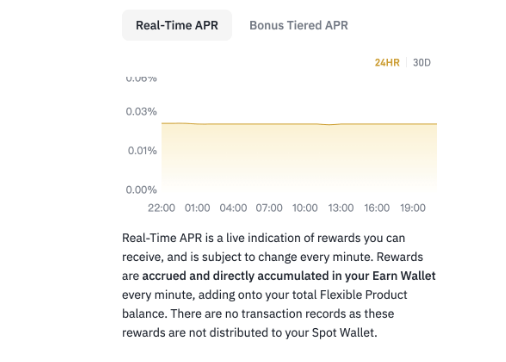Click the partially hidden top y-axis label
506x362 pixels.
click(x=141, y=79)
